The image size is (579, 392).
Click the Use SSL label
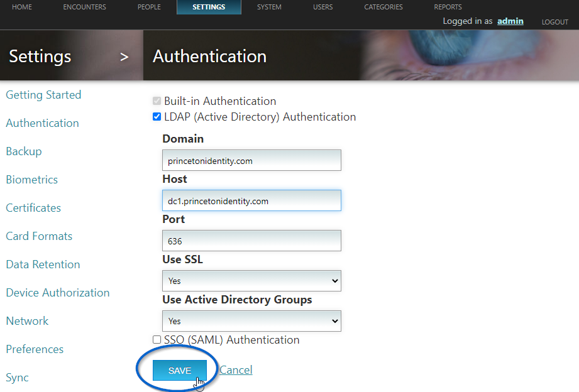click(182, 259)
